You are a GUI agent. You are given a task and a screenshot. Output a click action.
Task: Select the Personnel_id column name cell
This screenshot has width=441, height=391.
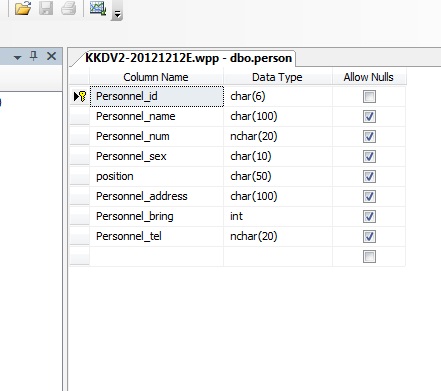[x=157, y=97]
